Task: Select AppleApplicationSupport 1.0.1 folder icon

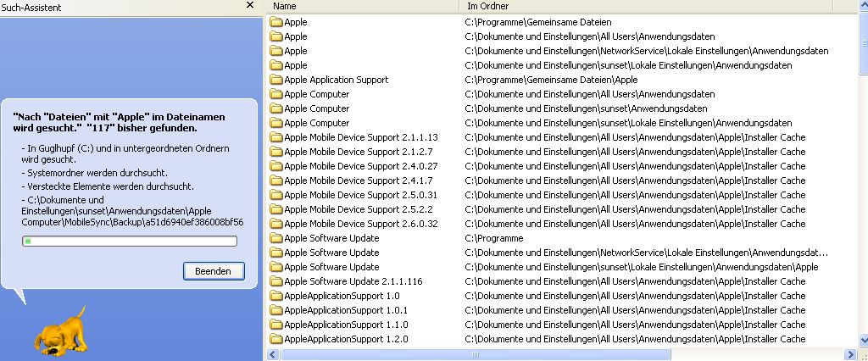Action: [276, 310]
